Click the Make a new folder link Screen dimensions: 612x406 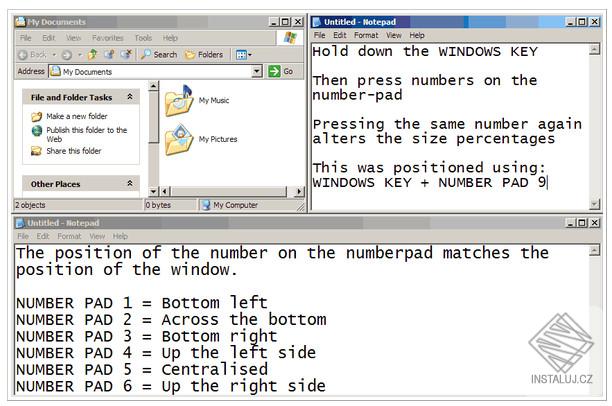click(76, 116)
